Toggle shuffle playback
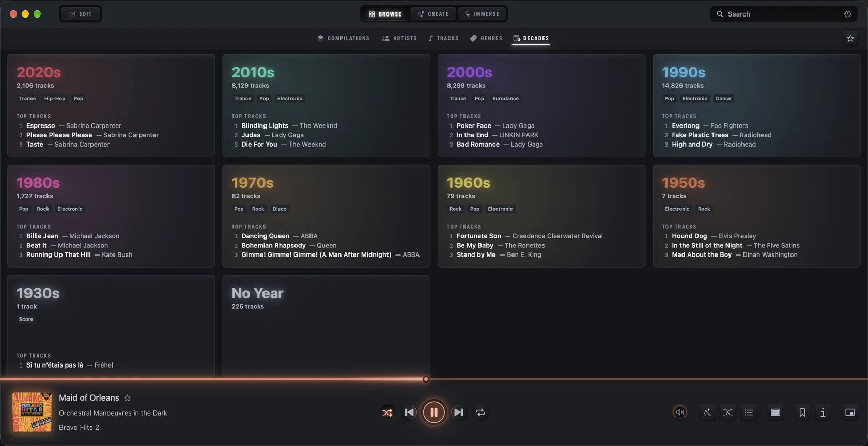The image size is (868, 446). coord(387,412)
